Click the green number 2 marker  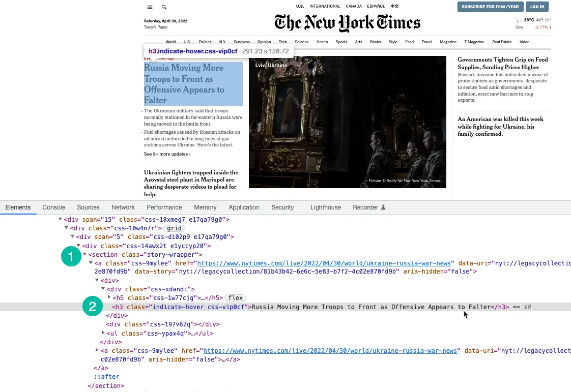click(x=92, y=307)
